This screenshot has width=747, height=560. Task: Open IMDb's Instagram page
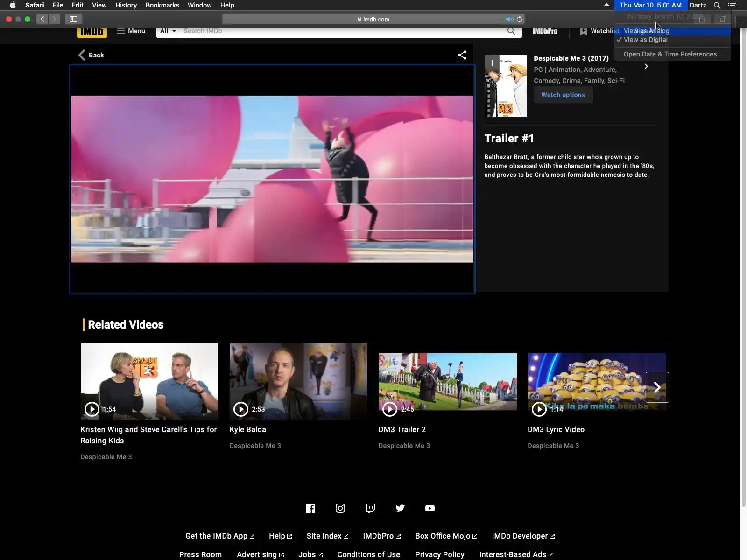pos(340,508)
